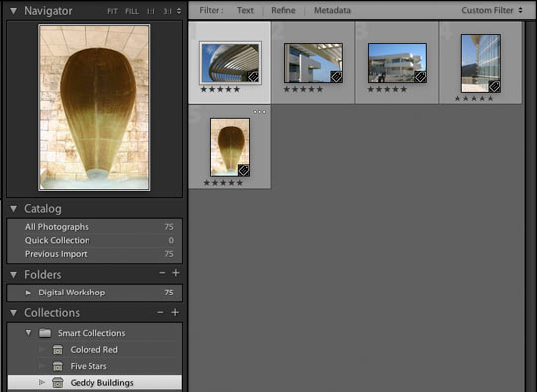The height and width of the screenshot is (392, 537).
Task: Click star rating under first thumbnail
Action: [x=220, y=90]
